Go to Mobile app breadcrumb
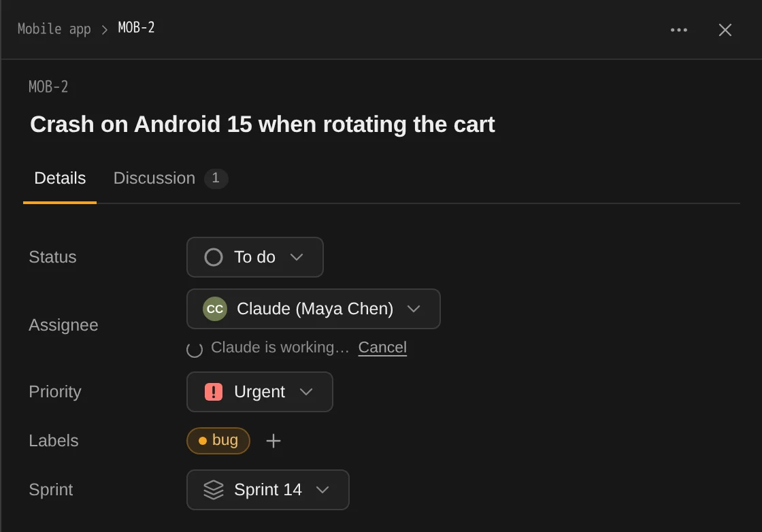 click(54, 29)
